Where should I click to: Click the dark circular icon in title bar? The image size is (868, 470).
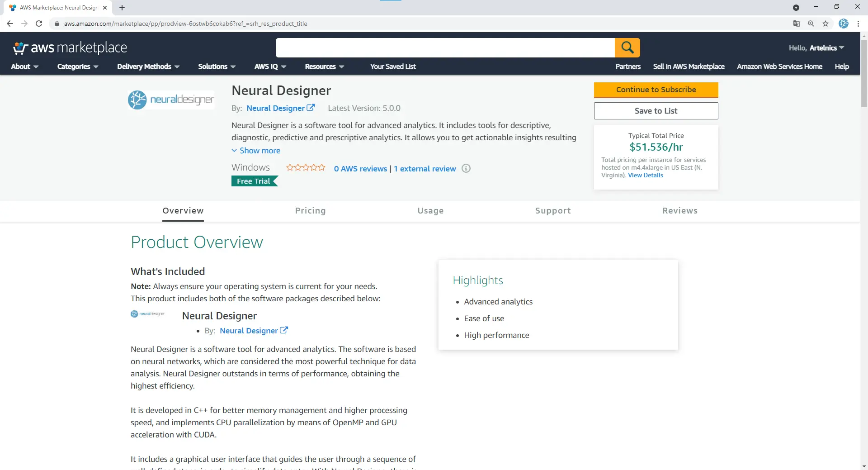(796, 8)
